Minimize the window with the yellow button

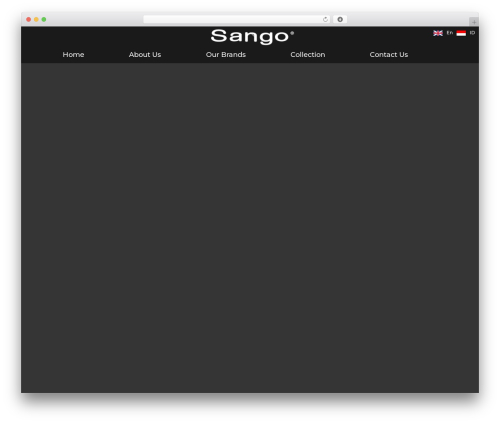click(36, 19)
